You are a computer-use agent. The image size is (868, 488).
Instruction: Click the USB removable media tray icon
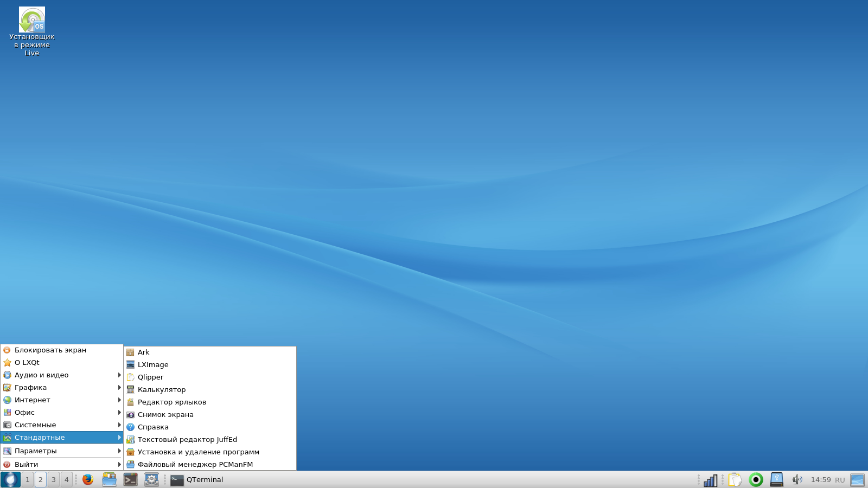(x=777, y=479)
